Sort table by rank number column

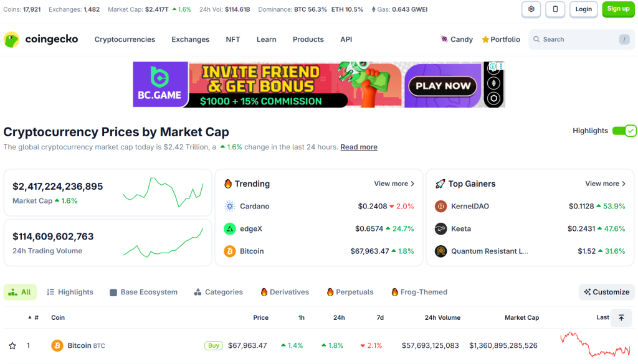[34, 318]
